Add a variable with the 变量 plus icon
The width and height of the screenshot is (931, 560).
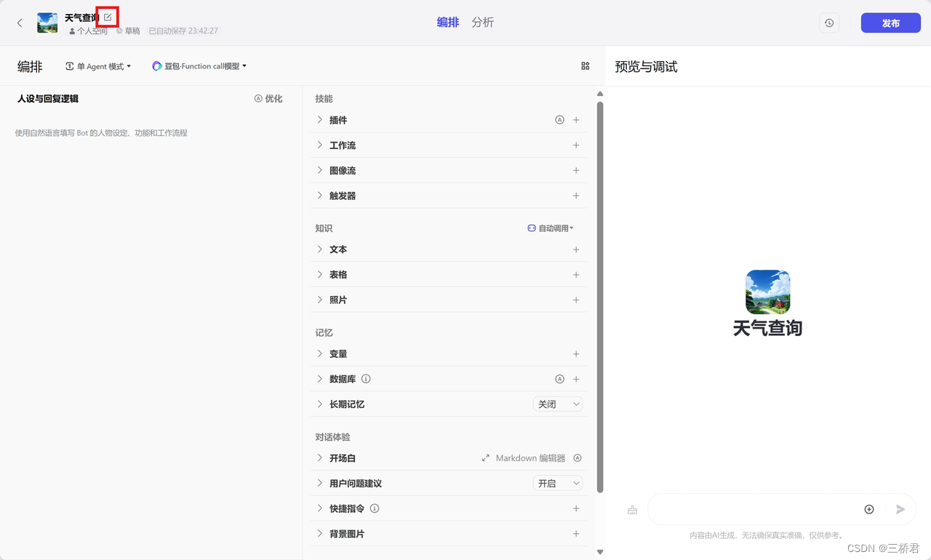point(576,354)
